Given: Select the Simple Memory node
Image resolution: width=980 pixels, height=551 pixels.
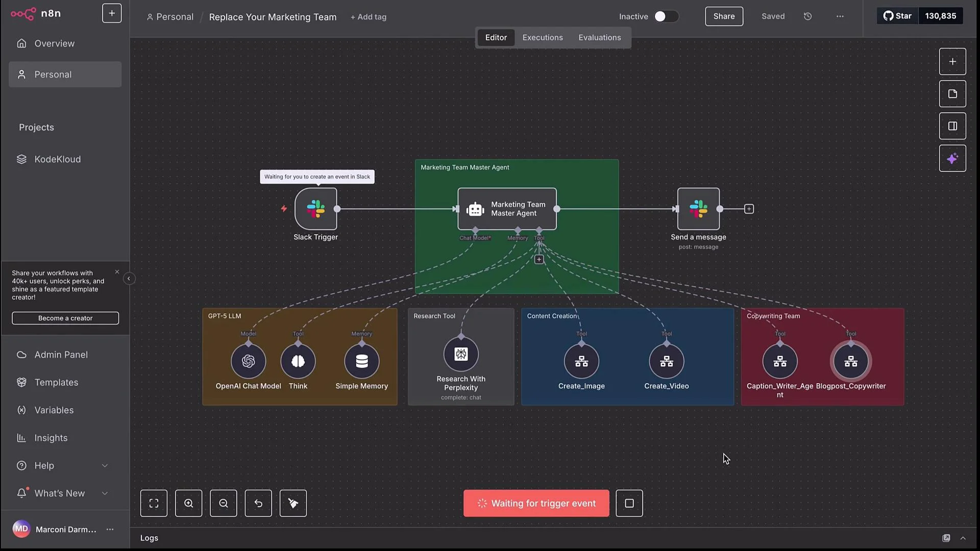Looking at the screenshot, I should coord(362,361).
